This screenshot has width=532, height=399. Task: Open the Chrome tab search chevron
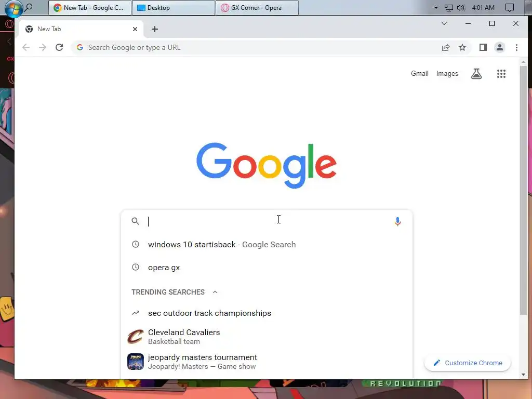pos(444,23)
